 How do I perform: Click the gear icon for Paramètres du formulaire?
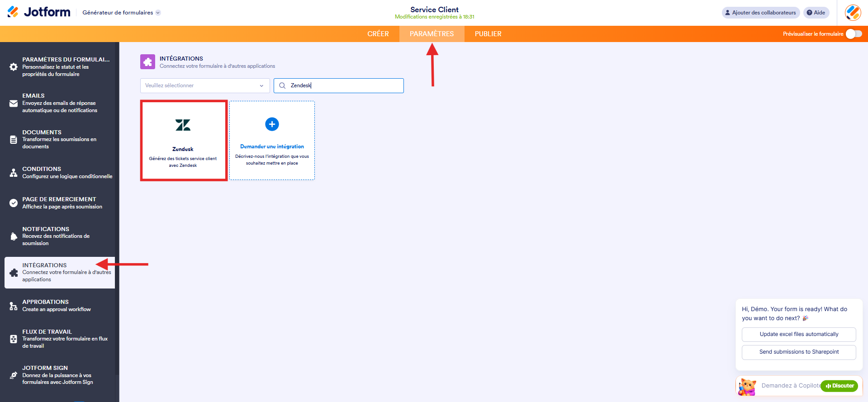point(14,67)
